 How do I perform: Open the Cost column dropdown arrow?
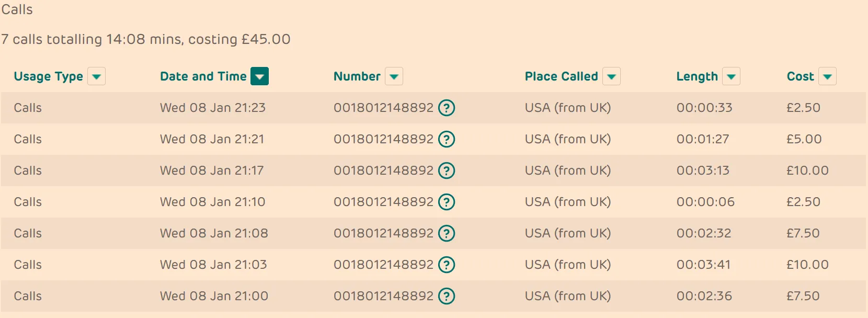coord(827,76)
